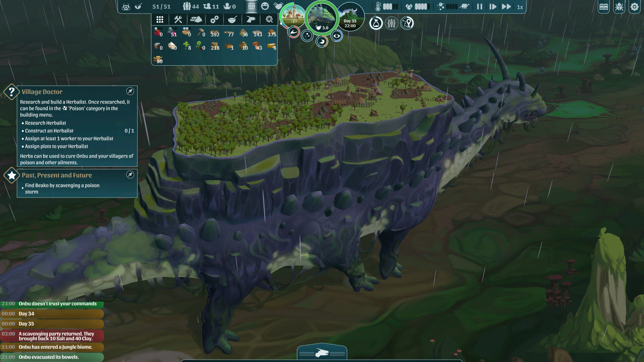The image size is (644, 362).
Task: Select the tools resource filter tab
Action: (178, 19)
